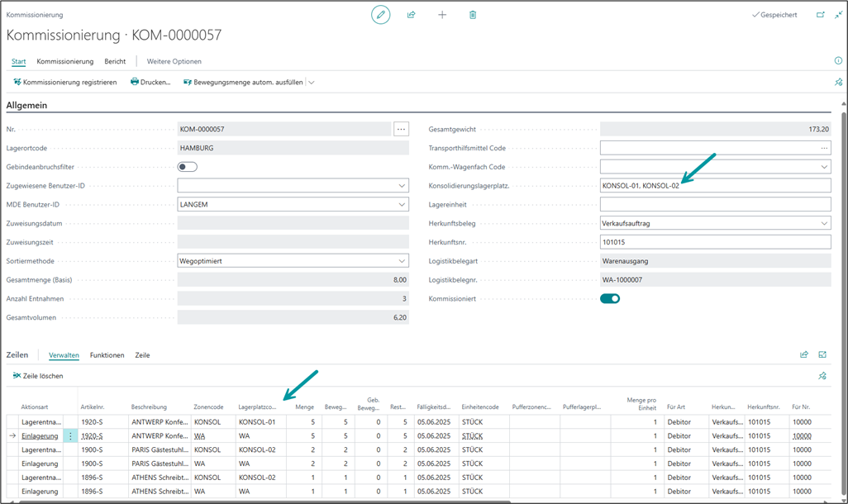Viewport: 848px width, 504px height.
Task: Toggle the Kommissioniert switch
Action: pyautogui.click(x=610, y=298)
